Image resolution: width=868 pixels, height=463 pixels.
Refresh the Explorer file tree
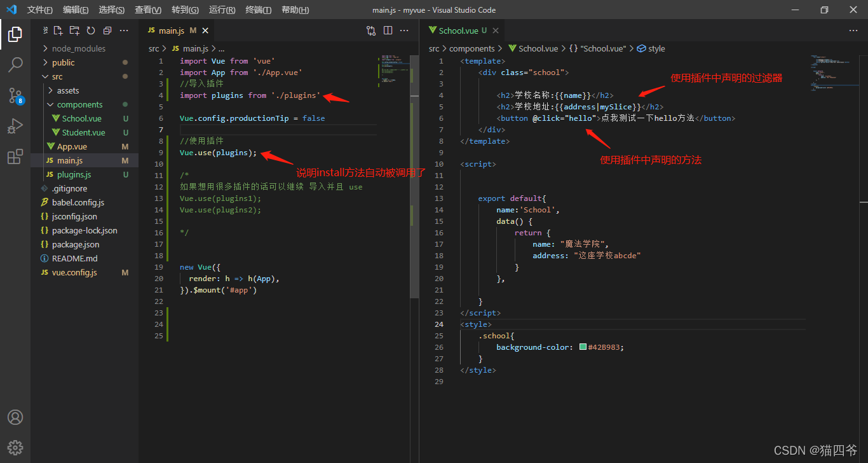(x=91, y=31)
